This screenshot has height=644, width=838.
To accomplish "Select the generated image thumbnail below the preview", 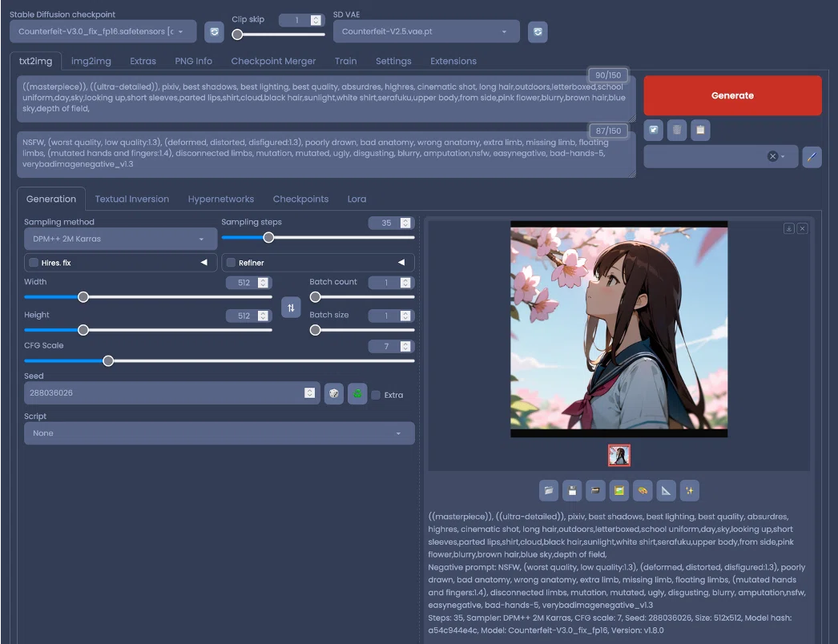I will [618, 455].
